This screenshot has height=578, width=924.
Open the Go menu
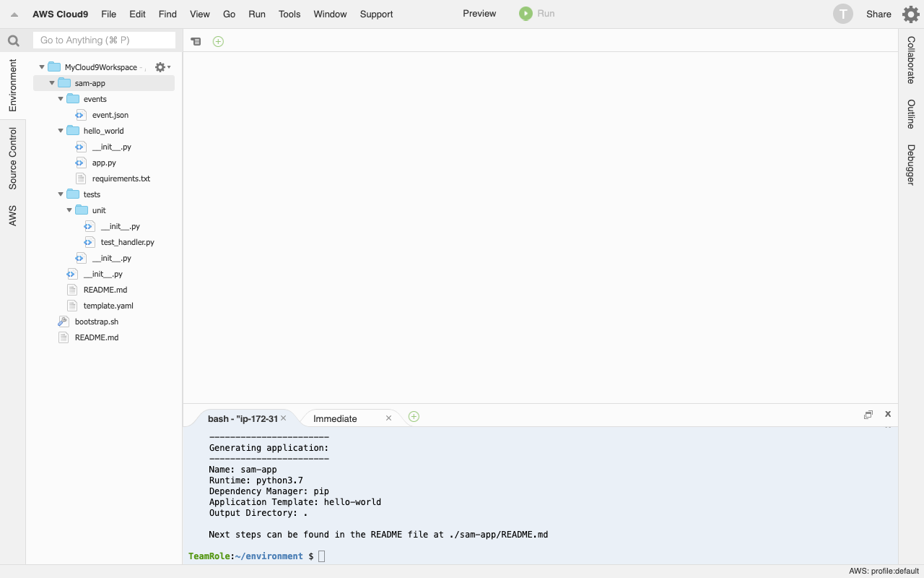(229, 14)
